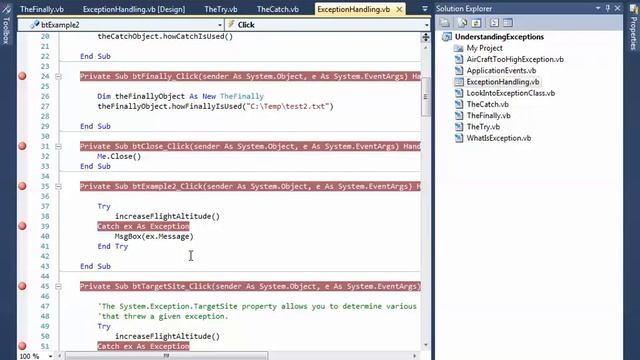Toggle the breakpoint on line 24
The image size is (640, 360).
22,76
